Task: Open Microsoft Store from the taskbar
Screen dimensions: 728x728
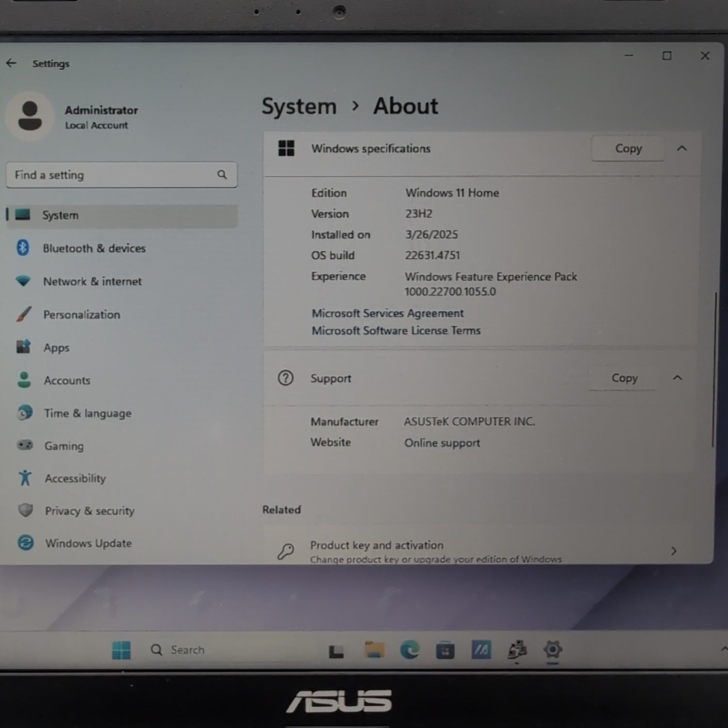Action: pyautogui.click(x=445, y=650)
